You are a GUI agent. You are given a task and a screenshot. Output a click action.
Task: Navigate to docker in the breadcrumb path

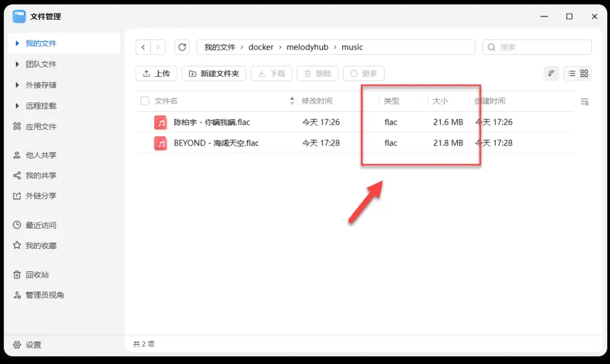(x=261, y=47)
